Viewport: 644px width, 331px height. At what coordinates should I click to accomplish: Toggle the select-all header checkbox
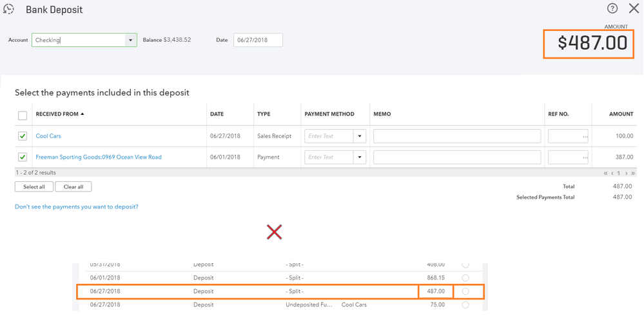(x=23, y=115)
